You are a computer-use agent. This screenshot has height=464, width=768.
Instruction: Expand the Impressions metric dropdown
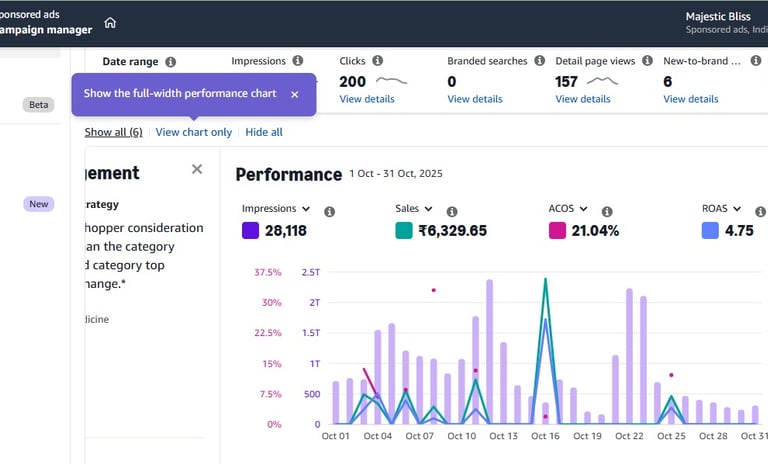pos(275,208)
